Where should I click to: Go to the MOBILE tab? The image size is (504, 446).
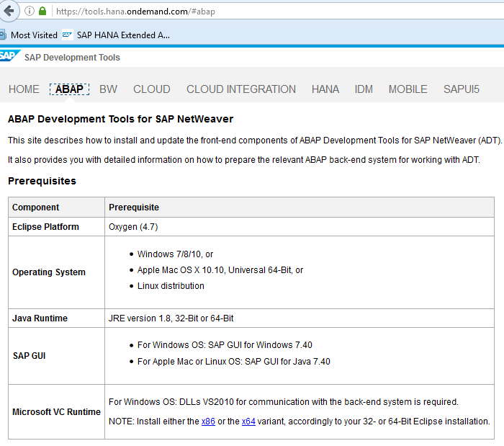tap(408, 89)
